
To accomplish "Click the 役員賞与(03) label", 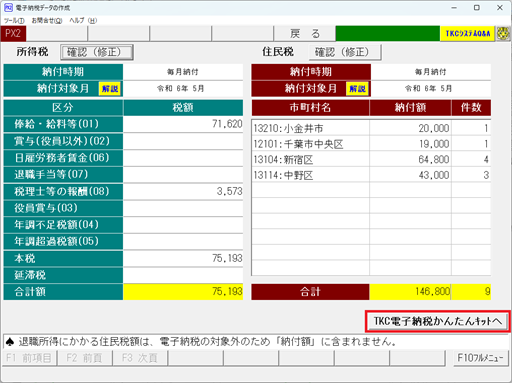I will 63,208.
